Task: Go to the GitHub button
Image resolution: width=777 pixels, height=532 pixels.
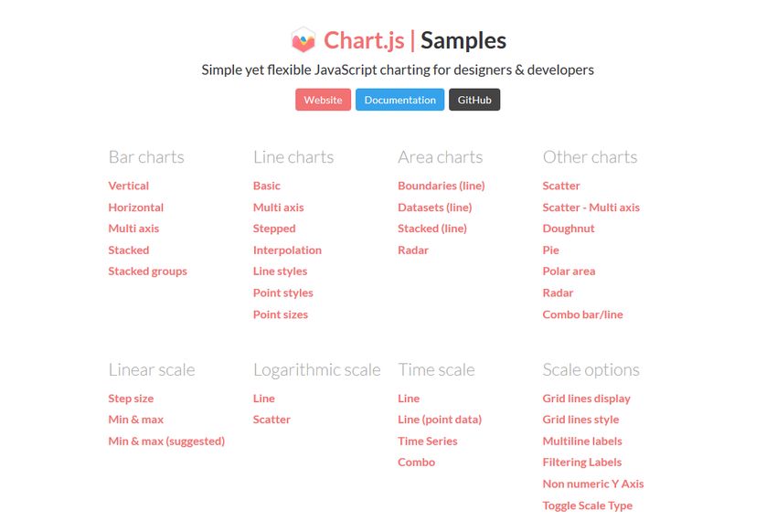Action: coord(474,100)
